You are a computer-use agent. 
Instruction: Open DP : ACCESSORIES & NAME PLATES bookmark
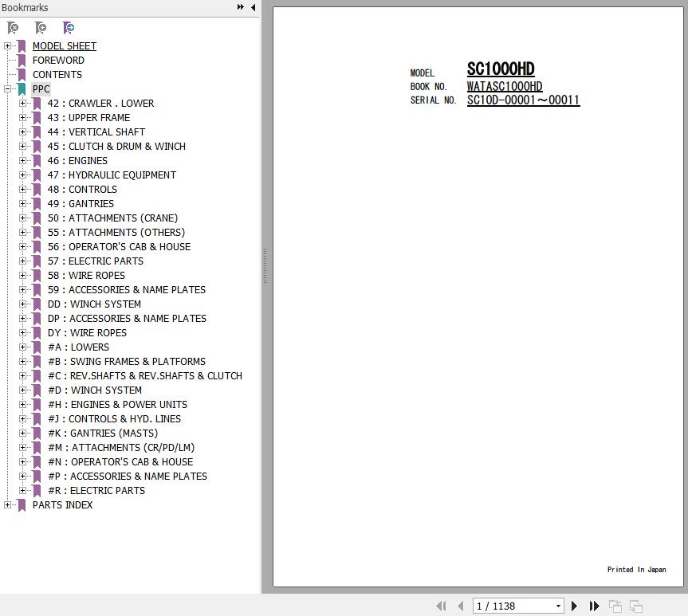(x=128, y=319)
